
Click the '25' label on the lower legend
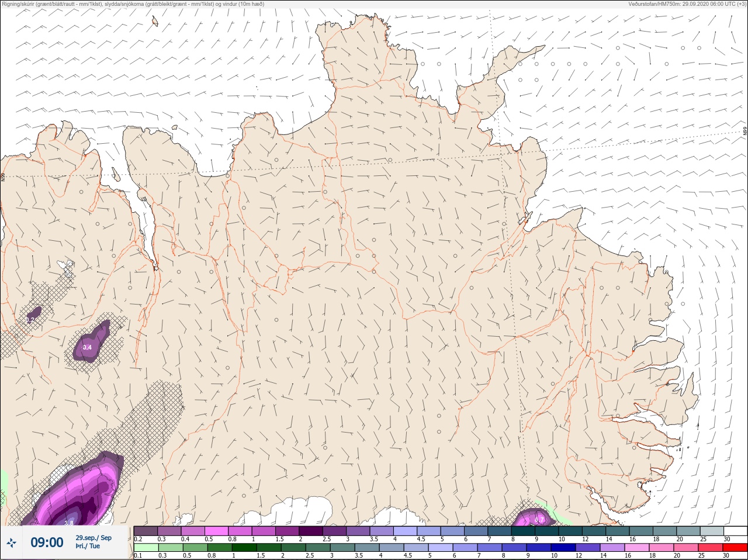point(701,555)
